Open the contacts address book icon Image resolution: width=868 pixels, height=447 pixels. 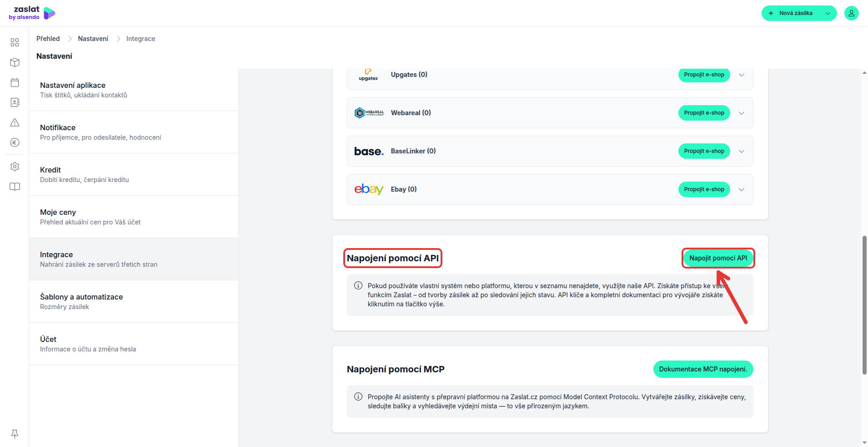[15, 102]
